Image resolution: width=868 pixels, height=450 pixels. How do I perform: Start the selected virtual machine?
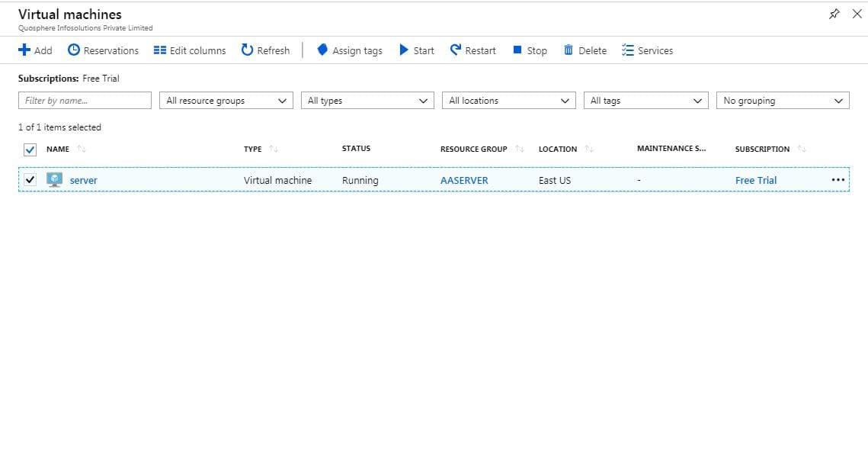417,50
